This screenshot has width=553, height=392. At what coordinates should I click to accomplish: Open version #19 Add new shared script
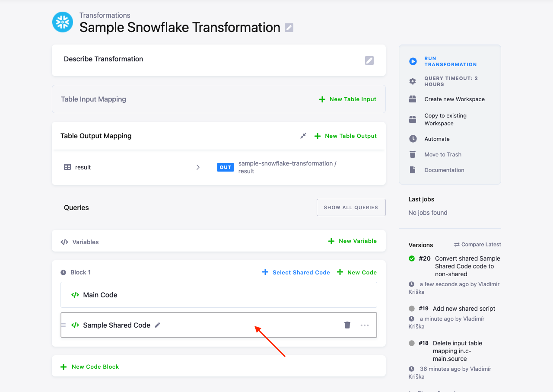click(x=464, y=309)
